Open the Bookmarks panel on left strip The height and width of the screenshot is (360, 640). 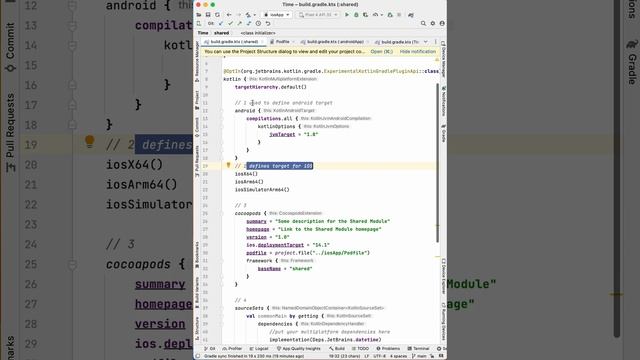(x=197, y=255)
